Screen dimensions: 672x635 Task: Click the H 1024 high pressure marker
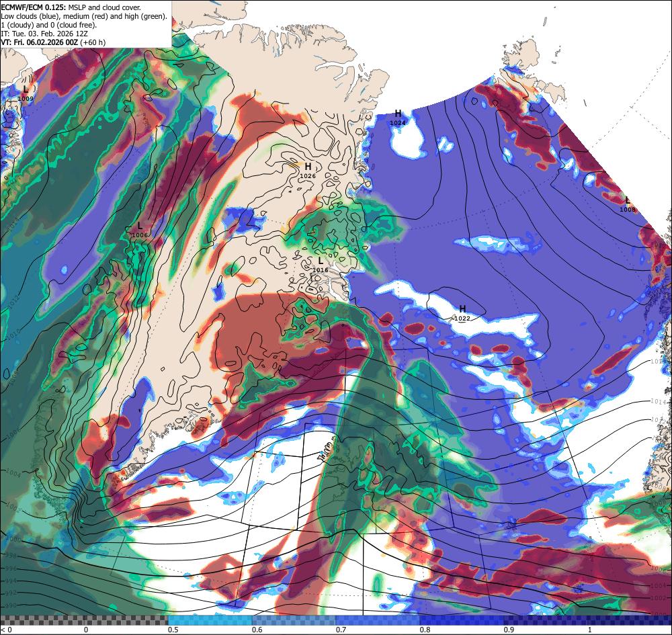click(x=398, y=117)
